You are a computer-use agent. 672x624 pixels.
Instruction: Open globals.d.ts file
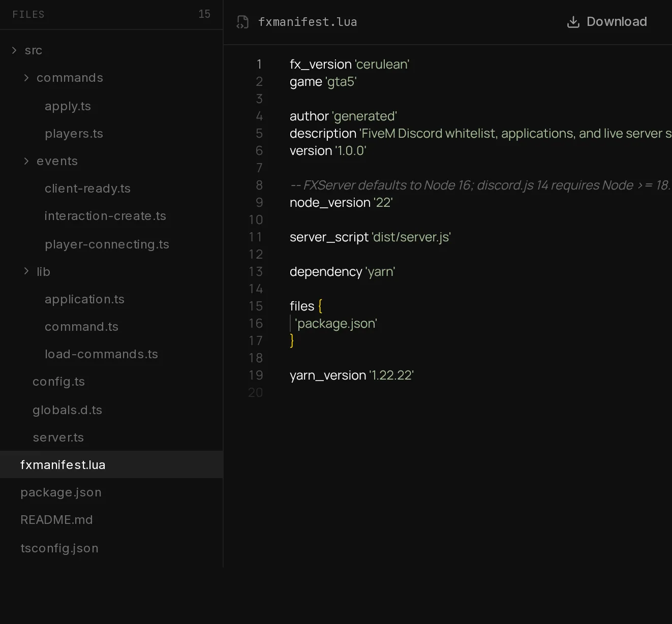pyautogui.click(x=67, y=410)
